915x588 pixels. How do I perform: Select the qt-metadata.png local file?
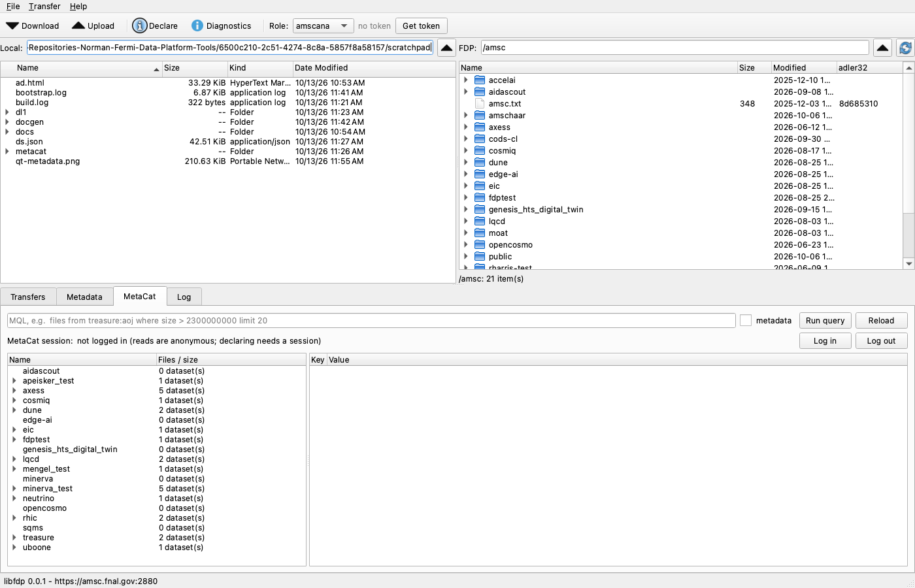coord(48,161)
